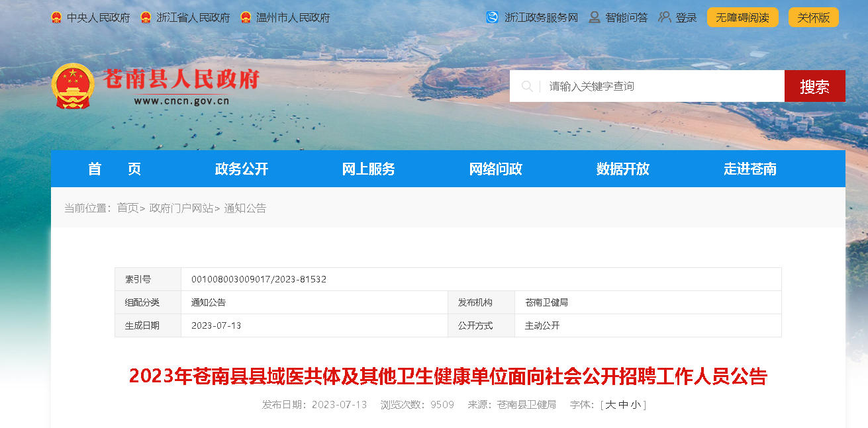Click the red announcement title heading

tap(448, 376)
